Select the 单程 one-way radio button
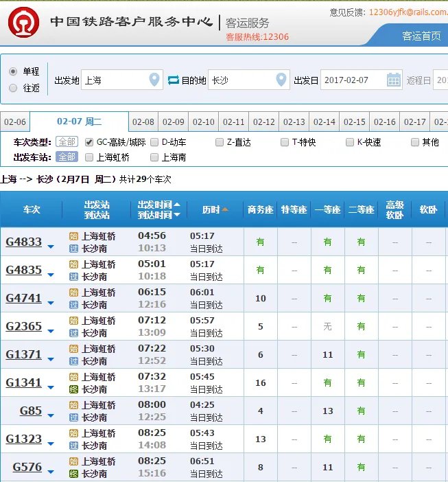 13,71
